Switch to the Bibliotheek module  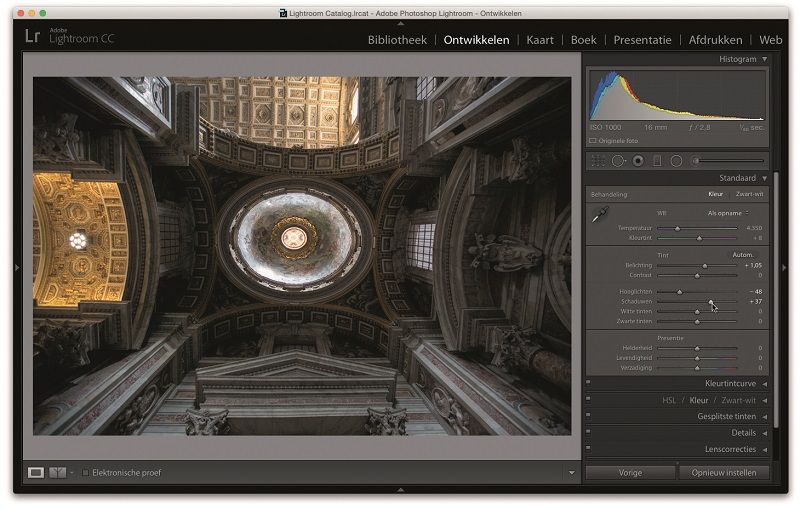point(397,40)
